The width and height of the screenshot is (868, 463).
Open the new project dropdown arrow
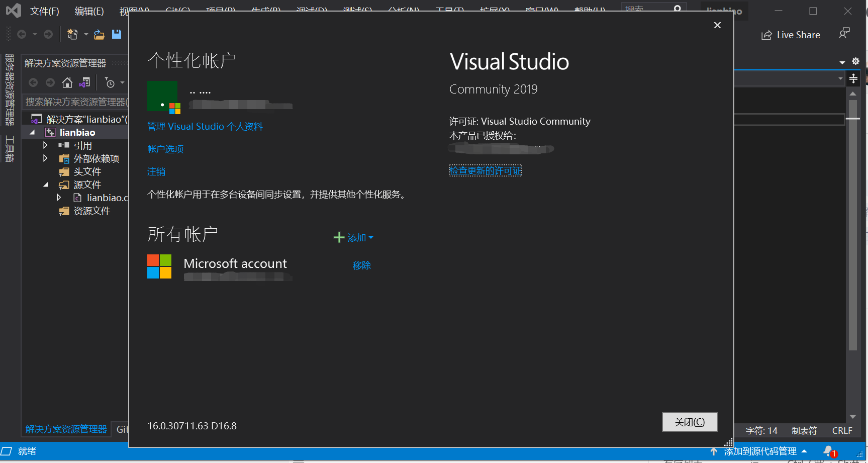click(86, 34)
